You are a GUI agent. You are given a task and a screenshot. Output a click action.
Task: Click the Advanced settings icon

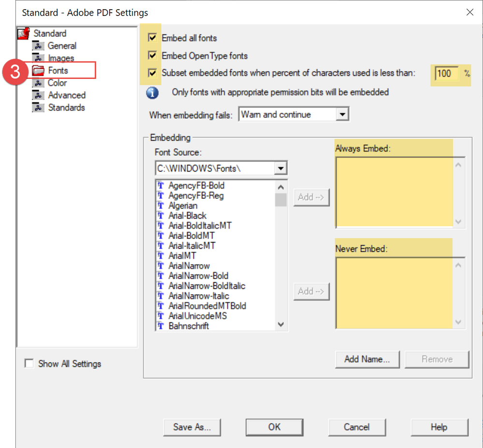click(38, 95)
